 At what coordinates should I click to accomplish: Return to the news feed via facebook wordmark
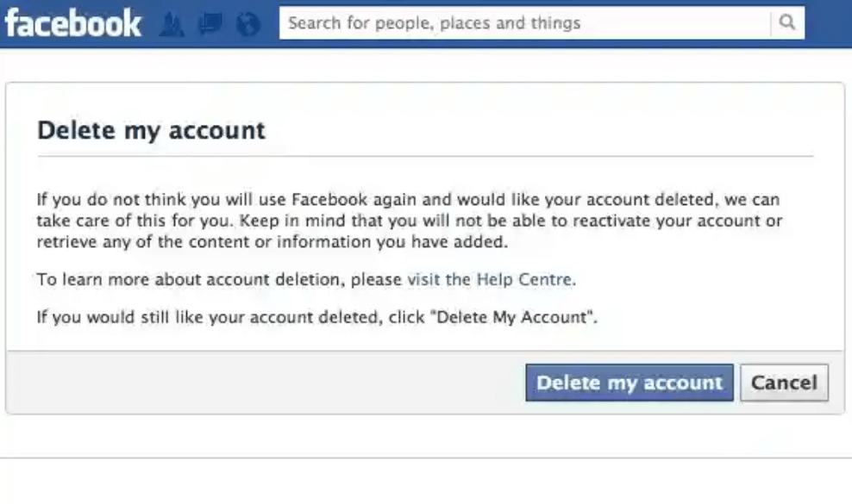coord(72,23)
